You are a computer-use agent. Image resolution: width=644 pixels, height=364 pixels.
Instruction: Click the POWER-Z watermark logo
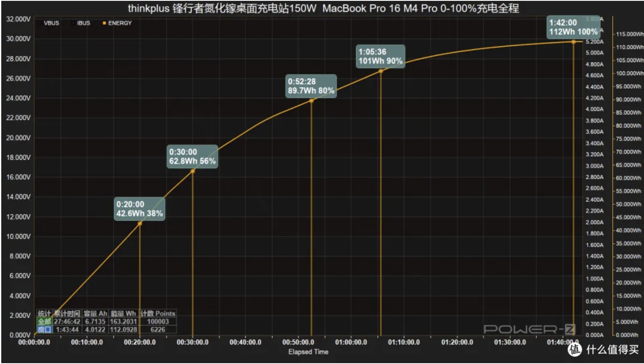(x=529, y=329)
